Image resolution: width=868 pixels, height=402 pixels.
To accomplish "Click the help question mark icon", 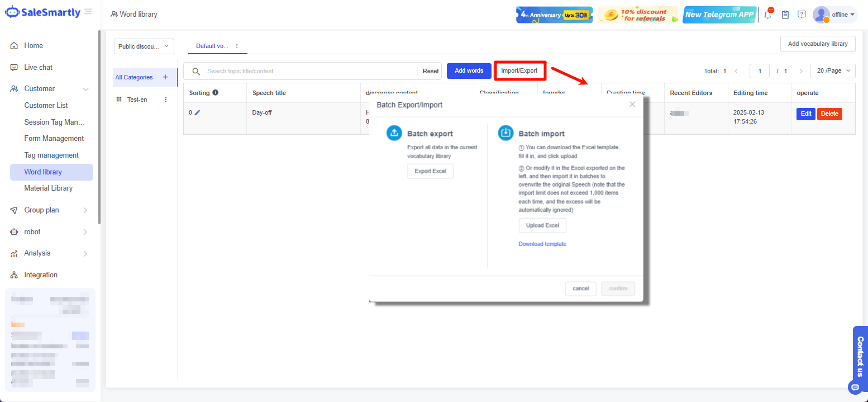I will [802, 15].
